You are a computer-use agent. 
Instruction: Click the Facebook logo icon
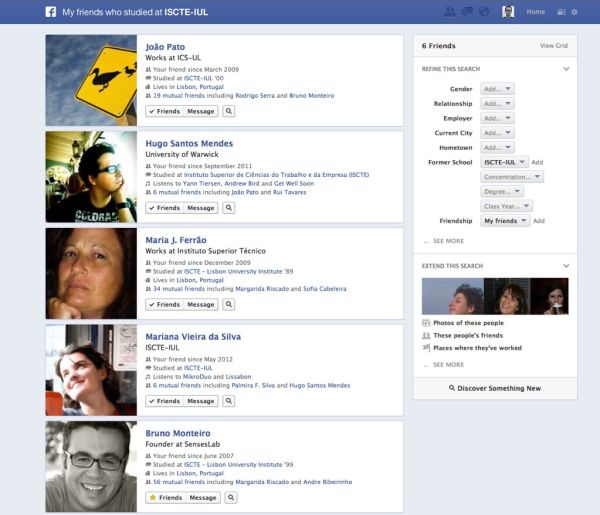51,12
